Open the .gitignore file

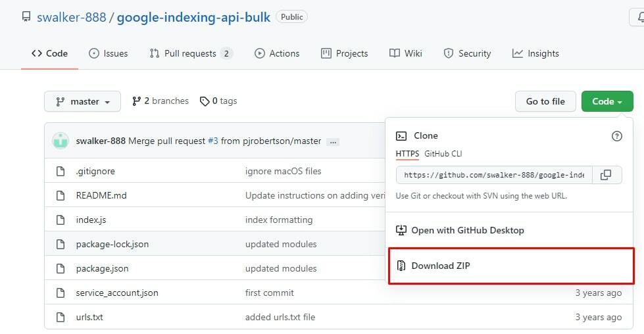(95, 171)
